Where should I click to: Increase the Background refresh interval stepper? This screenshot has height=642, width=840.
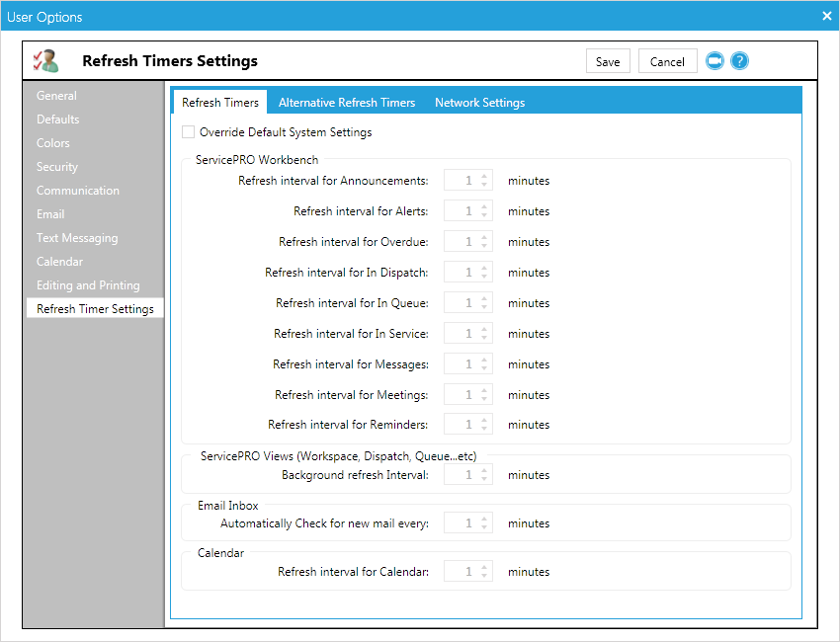pos(484,470)
